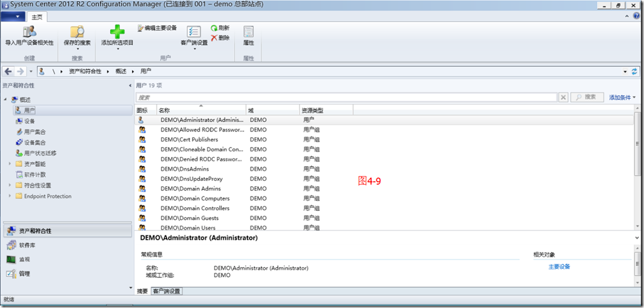Select the DEMO\Domain Computers row
Image resolution: width=644 pixels, height=308 pixels.
[x=385, y=198]
